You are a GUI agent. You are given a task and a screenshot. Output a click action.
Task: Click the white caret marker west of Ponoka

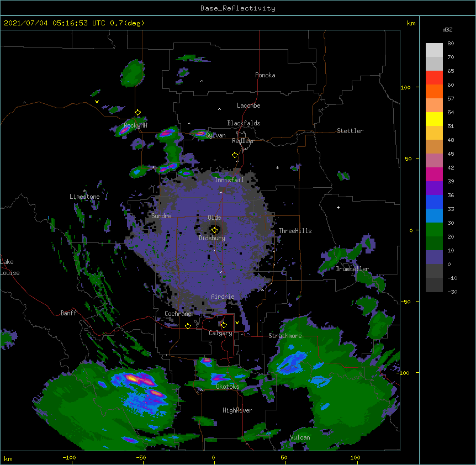click(202, 81)
